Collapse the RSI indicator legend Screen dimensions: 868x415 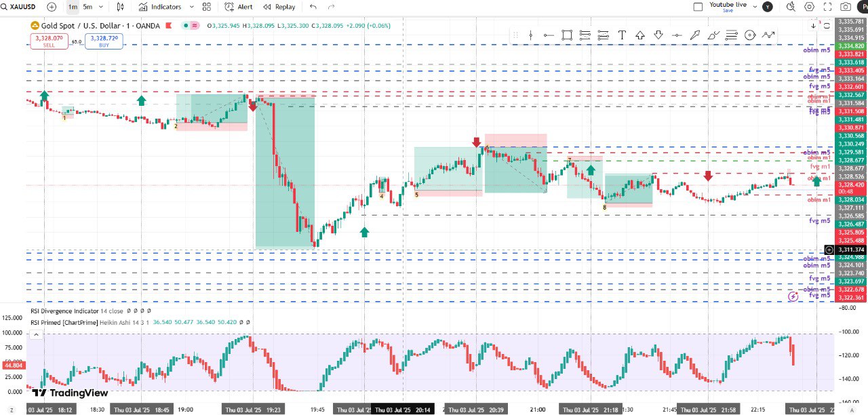pos(35,332)
